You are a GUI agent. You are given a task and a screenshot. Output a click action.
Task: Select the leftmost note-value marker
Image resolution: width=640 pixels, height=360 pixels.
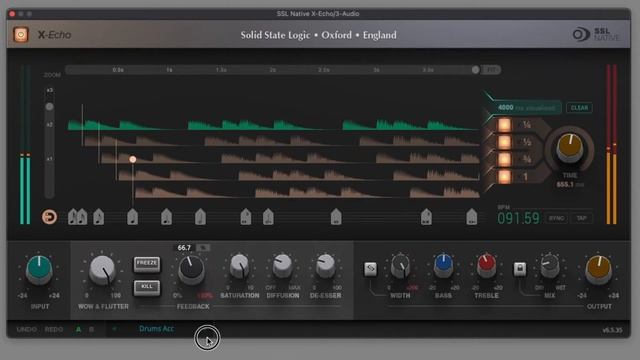point(73,217)
